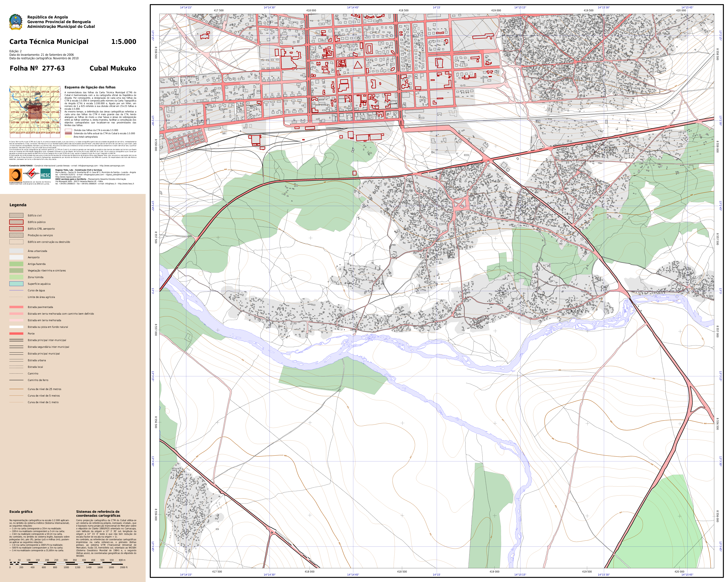Click 'Esquema de ligação das folhas' heading

click(90, 87)
